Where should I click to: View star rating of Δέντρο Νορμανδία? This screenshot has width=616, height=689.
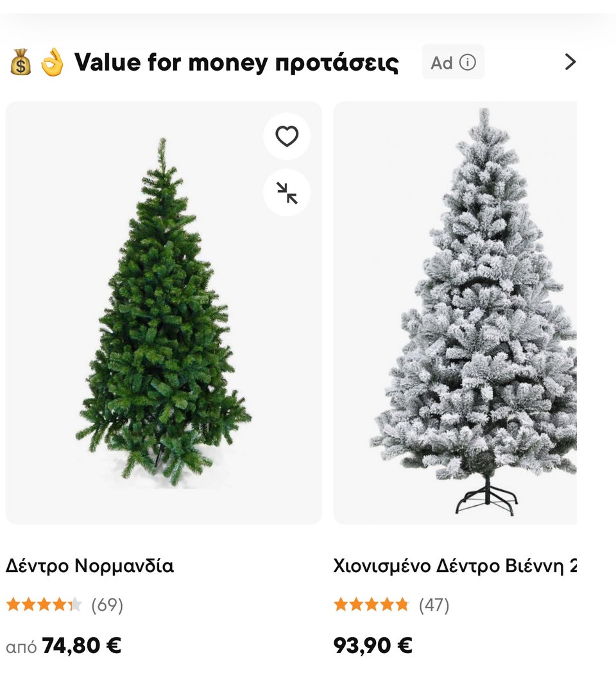click(x=44, y=605)
